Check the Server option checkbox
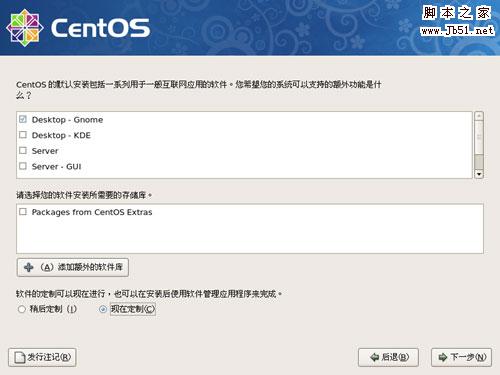This screenshot has width=500, height=375. [23, 150]
